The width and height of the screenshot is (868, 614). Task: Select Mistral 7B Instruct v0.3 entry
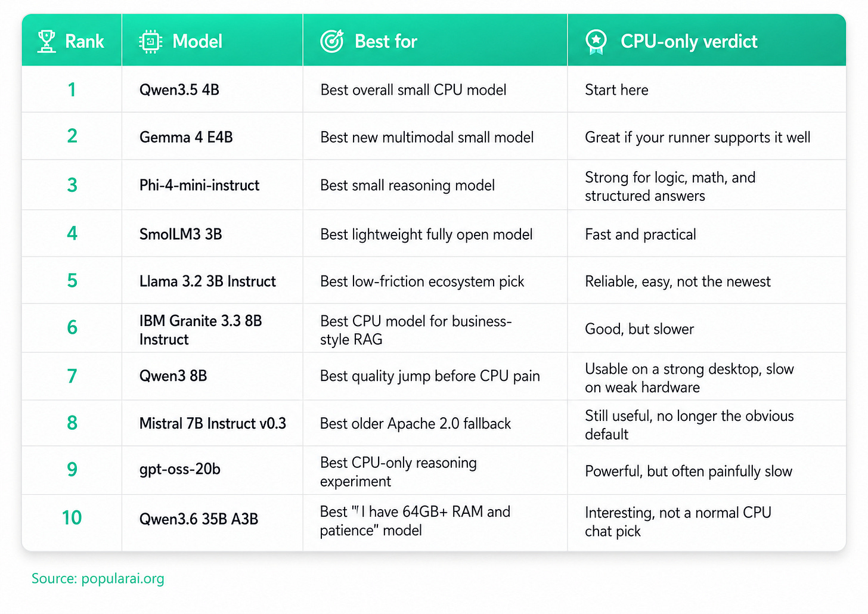coord(212,423)
